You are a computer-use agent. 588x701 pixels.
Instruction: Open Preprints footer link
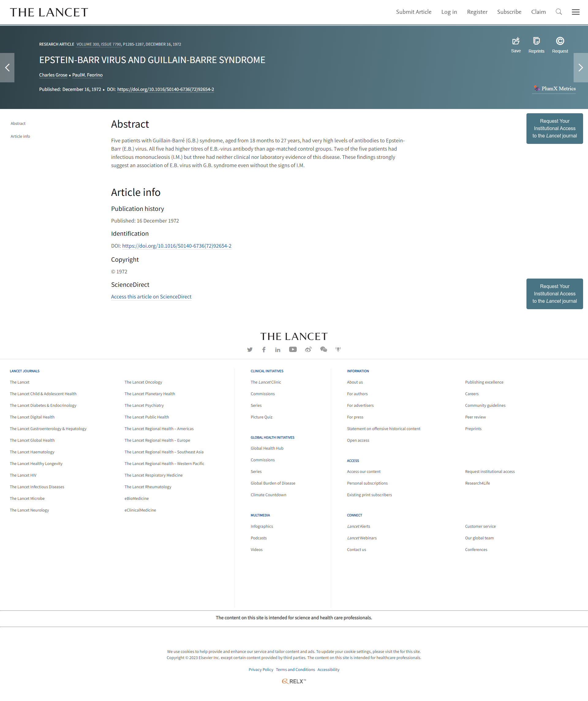[473, 429]
